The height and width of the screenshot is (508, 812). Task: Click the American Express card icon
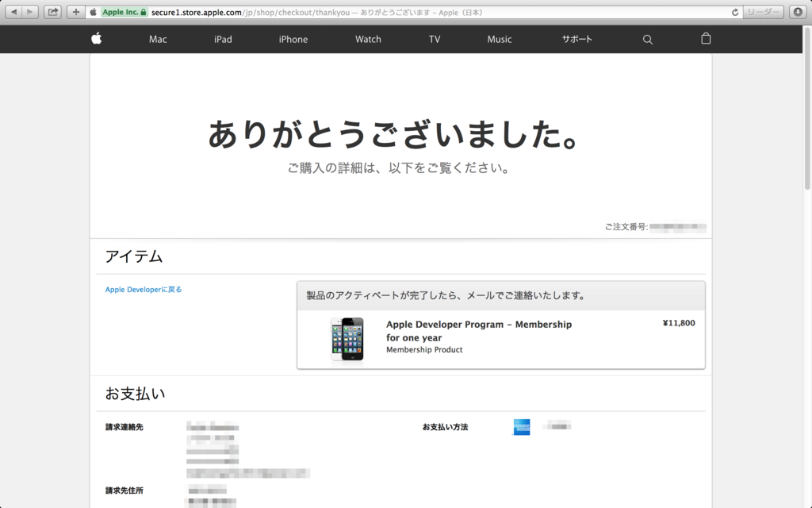(522, 426)
